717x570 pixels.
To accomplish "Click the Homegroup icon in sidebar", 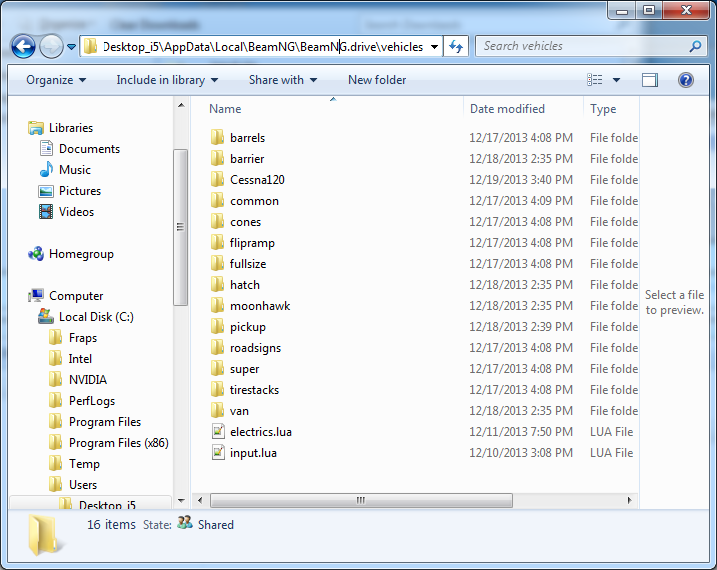I will coord(36,254).
